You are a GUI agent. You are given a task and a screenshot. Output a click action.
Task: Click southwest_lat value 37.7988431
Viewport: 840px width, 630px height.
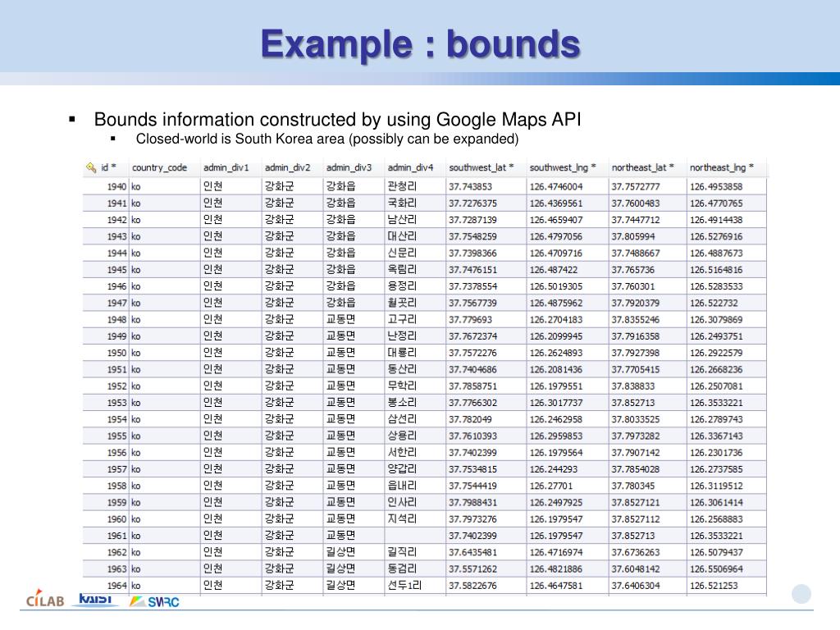472,503
